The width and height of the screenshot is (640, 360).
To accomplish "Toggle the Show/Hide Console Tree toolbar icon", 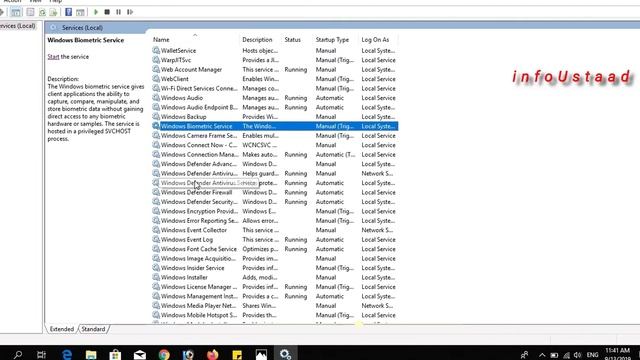I will [16, 12].
